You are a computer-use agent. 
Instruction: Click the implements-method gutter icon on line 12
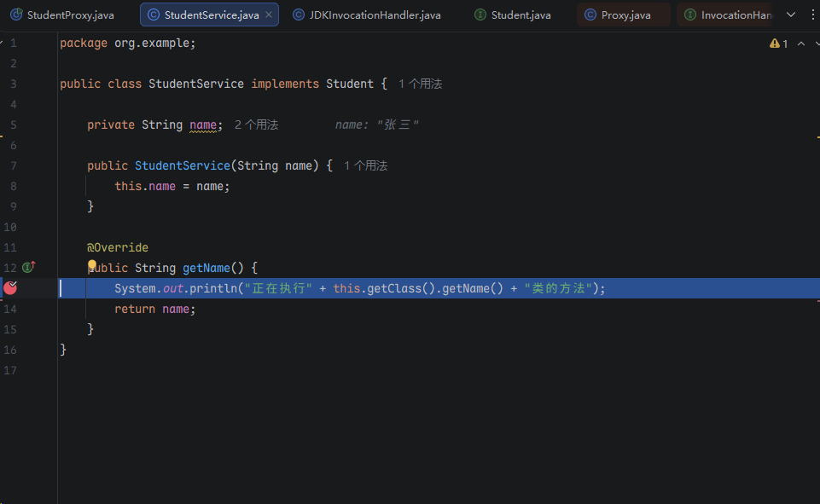28,268
